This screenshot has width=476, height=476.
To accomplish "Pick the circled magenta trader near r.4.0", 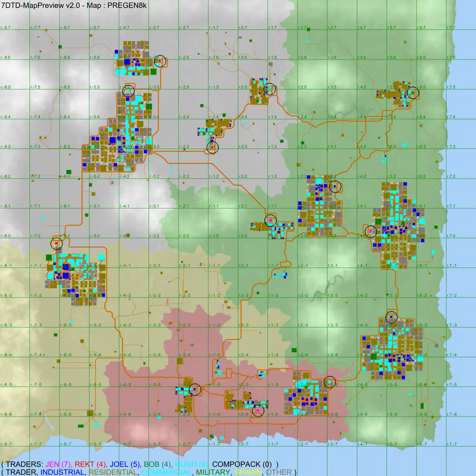I will pyautogui.click(x=371, y=232).
